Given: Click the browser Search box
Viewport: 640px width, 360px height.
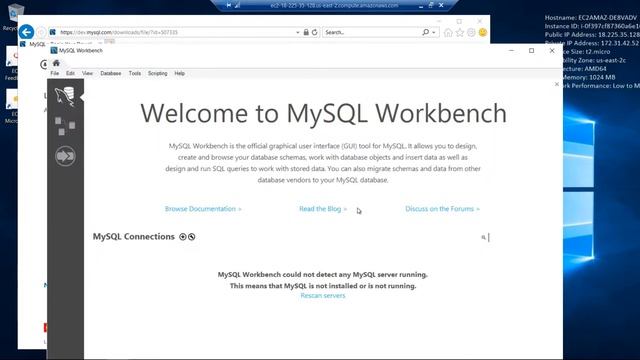Looking at the screenshot, I should 371,32.
